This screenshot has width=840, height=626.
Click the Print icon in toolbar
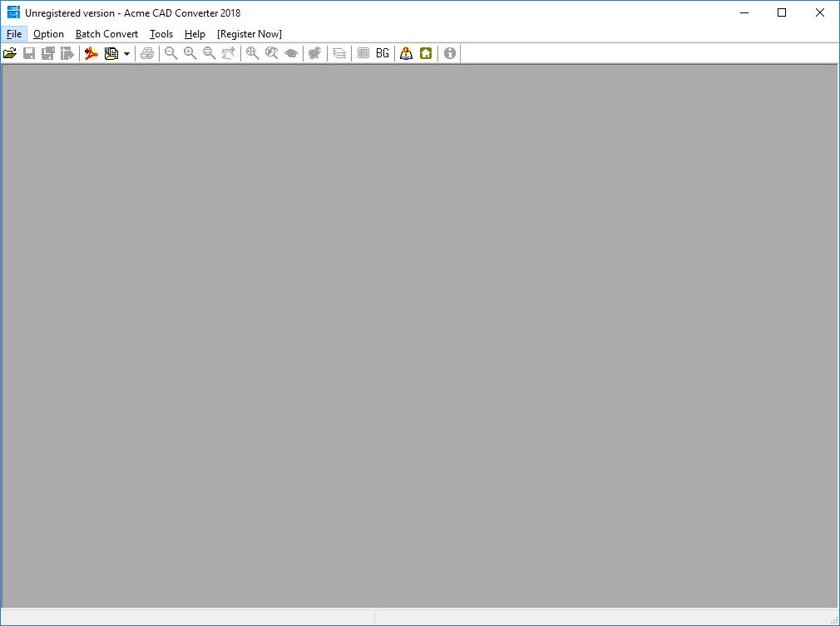tap(147, 53)
